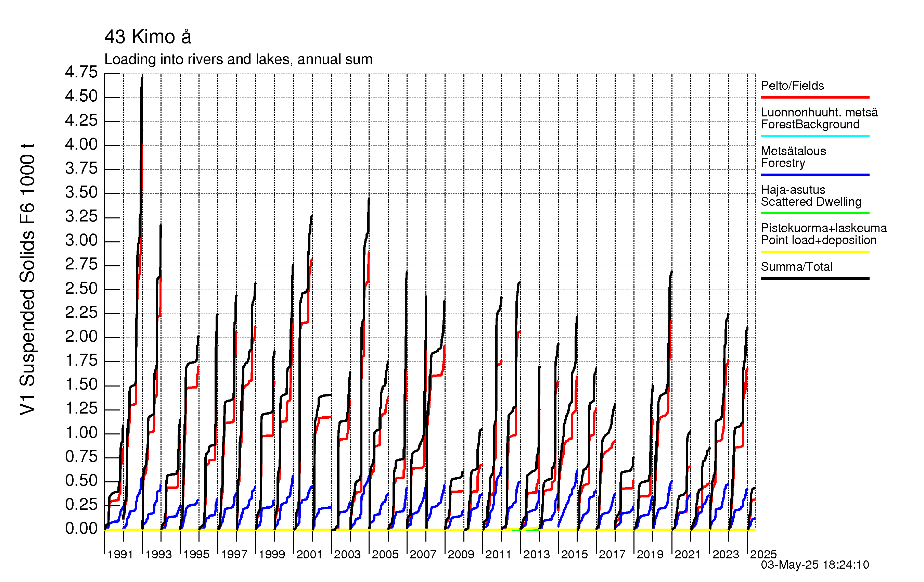This screenshot has height=582, width=924.
Task: Click the x-axis year 2005
Action: pos(385,554)
